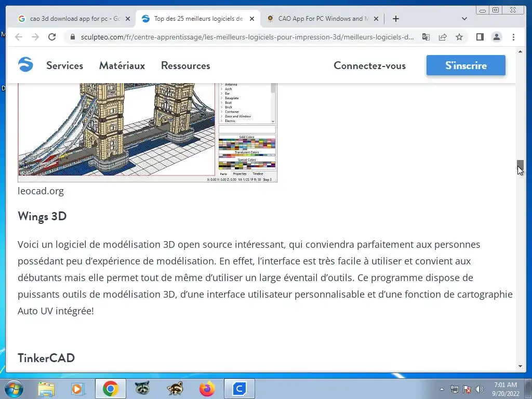
Task: Select Top des 25 meilleurs logiciels tab
Action: click(x=198, y=19)
